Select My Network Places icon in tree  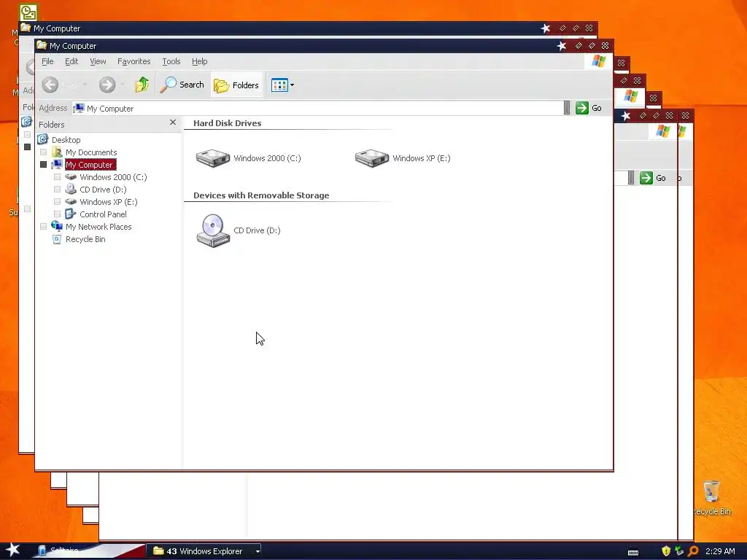pos(57,226)
